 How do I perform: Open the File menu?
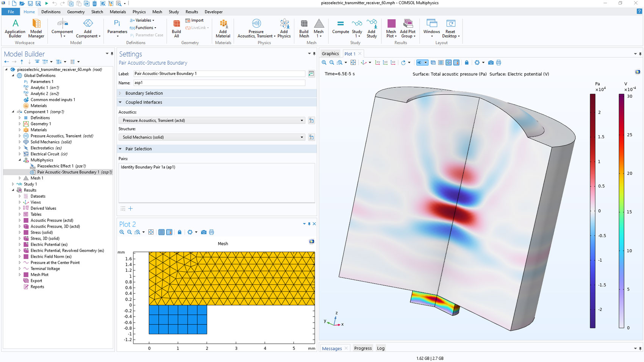click(x=11, y=12)
